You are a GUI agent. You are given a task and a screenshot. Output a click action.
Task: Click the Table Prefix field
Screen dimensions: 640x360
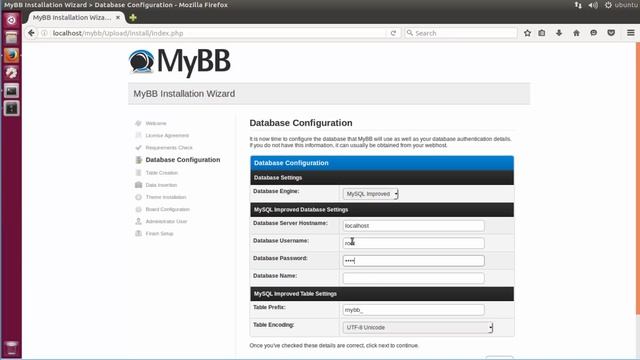pyautogui.click(x=413, y=310)
